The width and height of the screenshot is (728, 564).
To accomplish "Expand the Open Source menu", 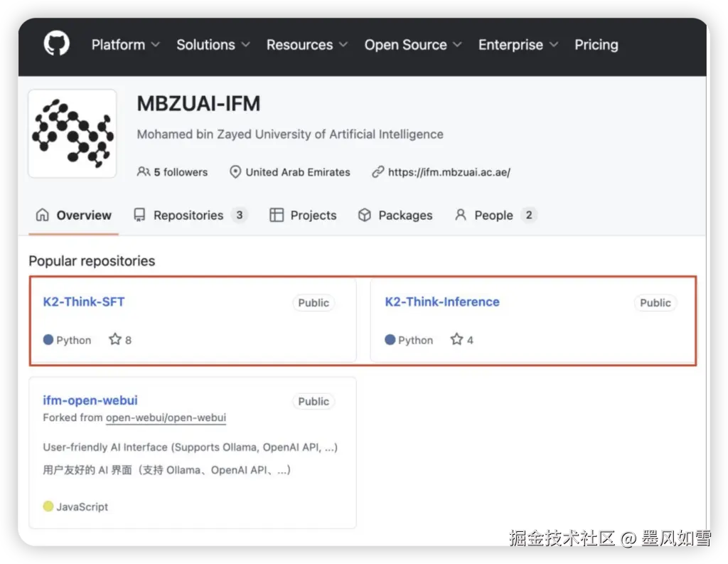I will (413, 45).
